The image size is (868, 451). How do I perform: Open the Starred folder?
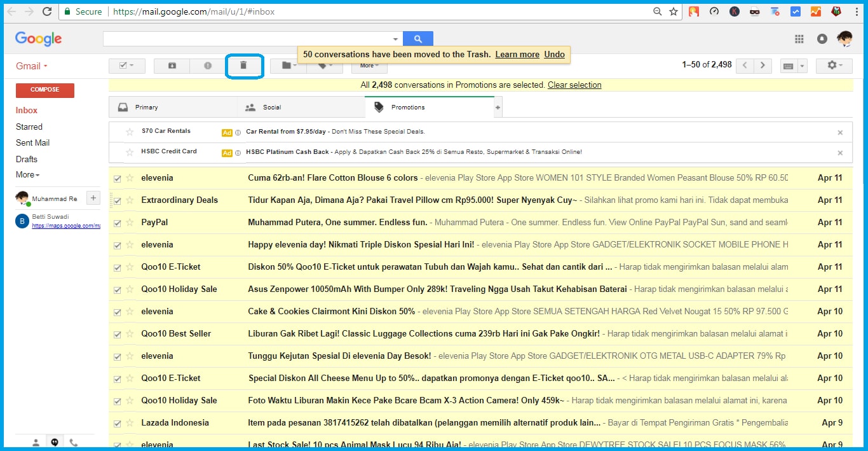(29, 127)
